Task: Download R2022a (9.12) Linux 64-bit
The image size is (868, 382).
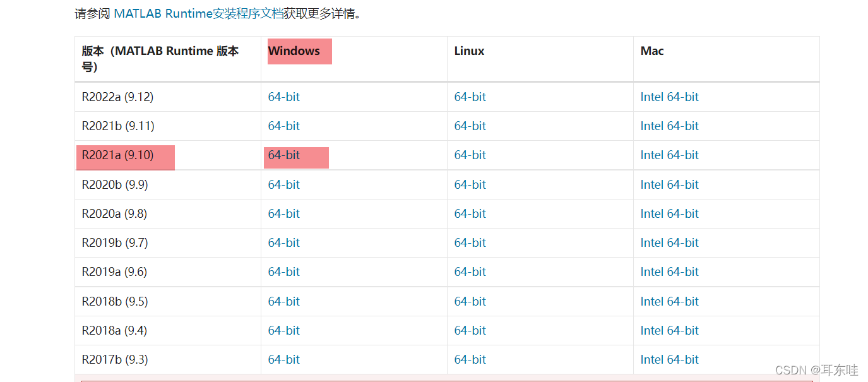Action: click(470, 97)
